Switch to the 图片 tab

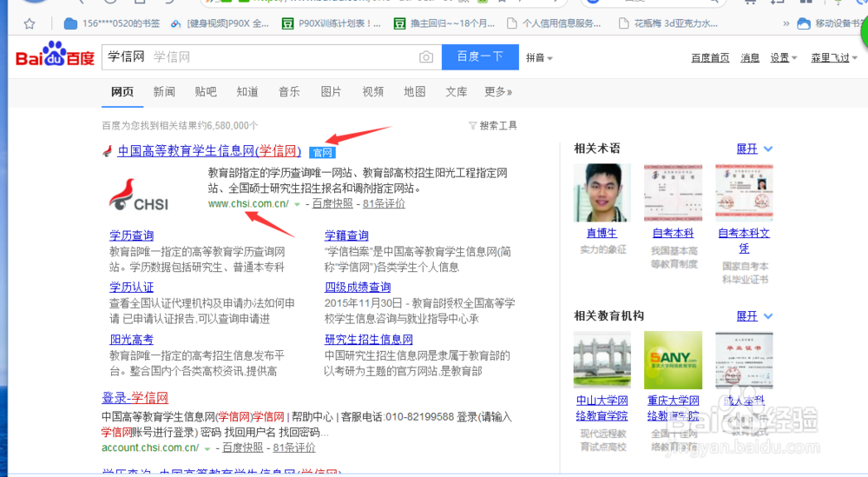coord(331,92)
